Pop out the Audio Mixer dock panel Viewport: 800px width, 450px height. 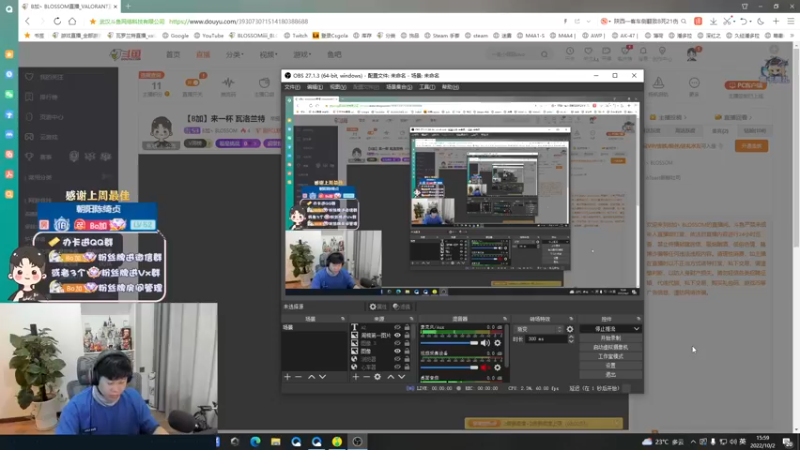pyautogui.click(x=505, y=319)
